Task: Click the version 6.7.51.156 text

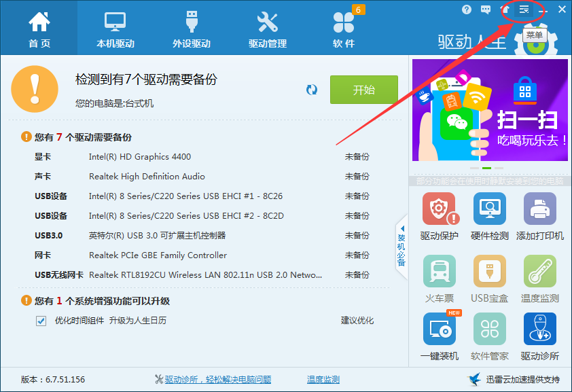Action: (x=53, y=380)
